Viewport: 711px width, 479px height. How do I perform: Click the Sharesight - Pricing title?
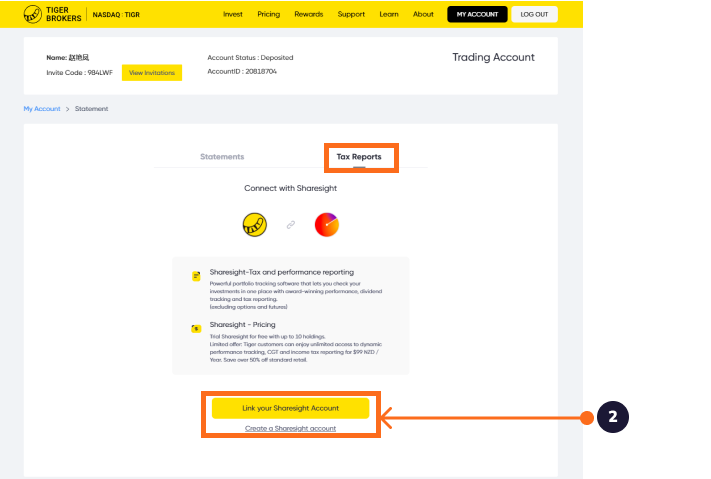click(243, 325)
